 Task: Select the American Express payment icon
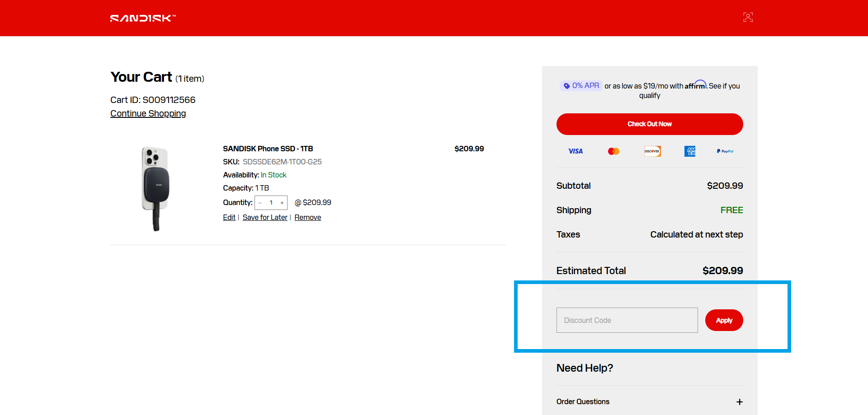(690, 151)
